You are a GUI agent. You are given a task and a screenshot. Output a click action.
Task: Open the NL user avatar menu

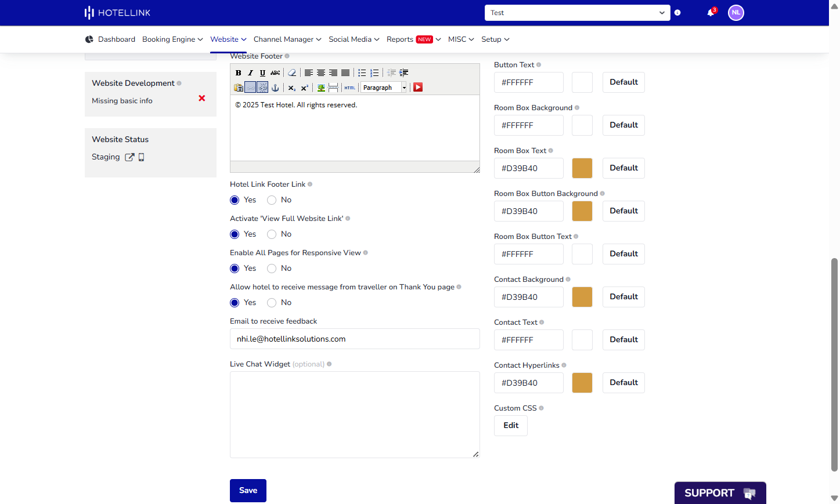coord(736,13)
